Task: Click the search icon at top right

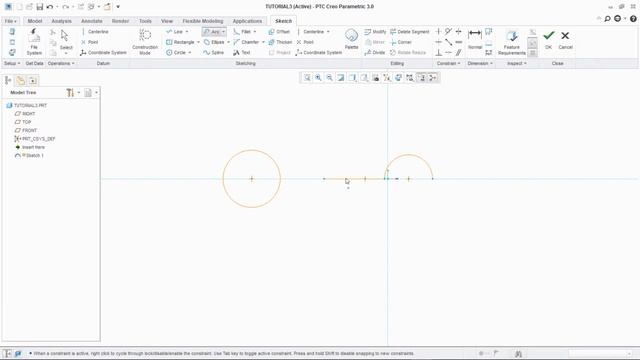Action: (607, 19)
